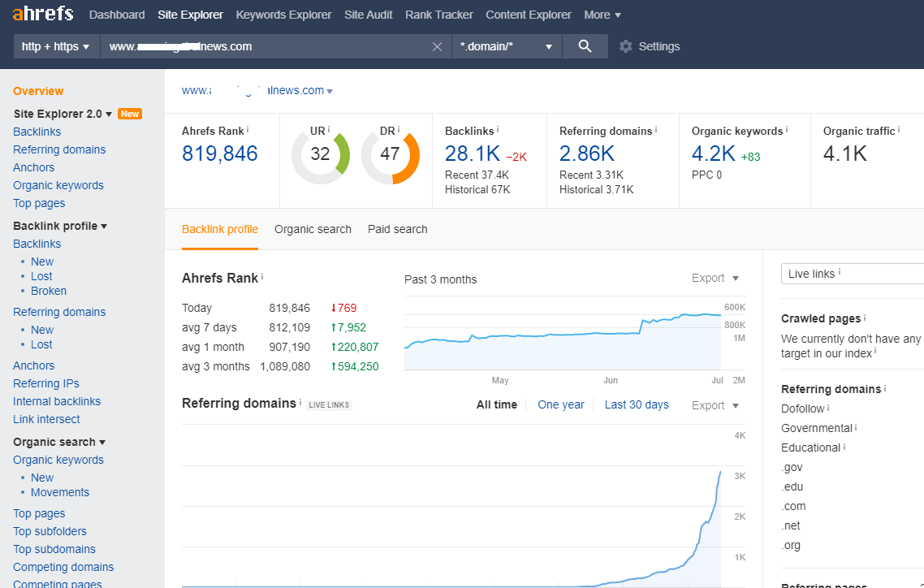Click the info icon next to Educational
924x588 pixels.
click(x=844, y=447)
